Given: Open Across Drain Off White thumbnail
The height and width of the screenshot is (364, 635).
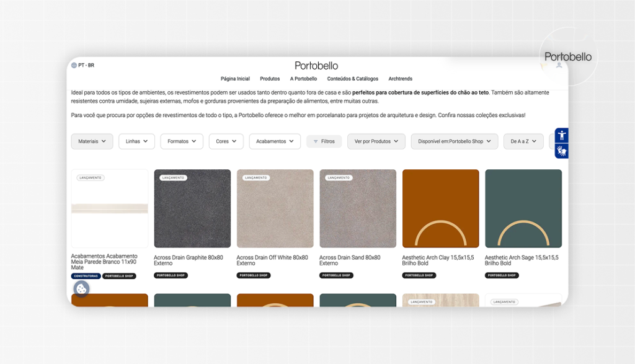Looking at the screenshot, I should 275,208.
